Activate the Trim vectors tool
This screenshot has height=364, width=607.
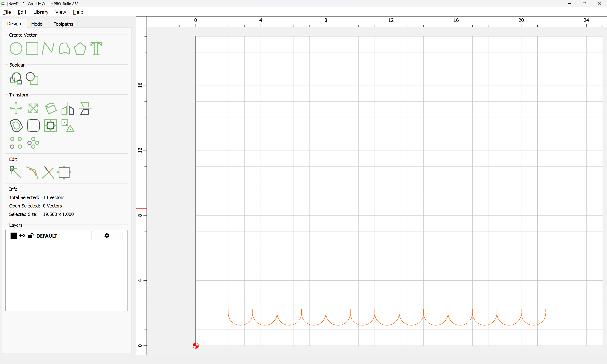[48, 173]
